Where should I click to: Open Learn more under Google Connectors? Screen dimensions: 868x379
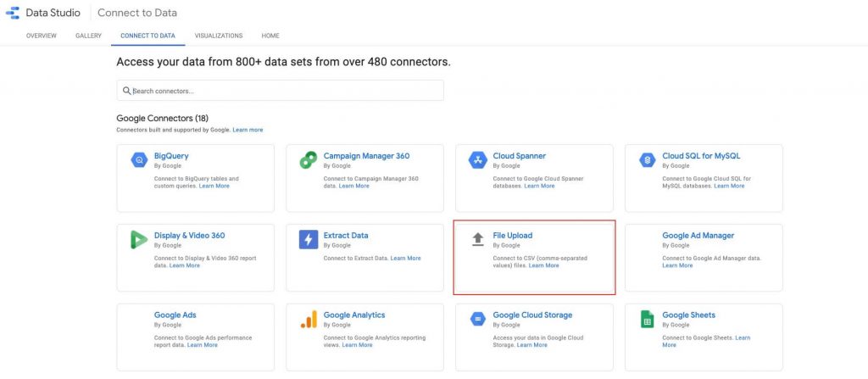point(248,130)
